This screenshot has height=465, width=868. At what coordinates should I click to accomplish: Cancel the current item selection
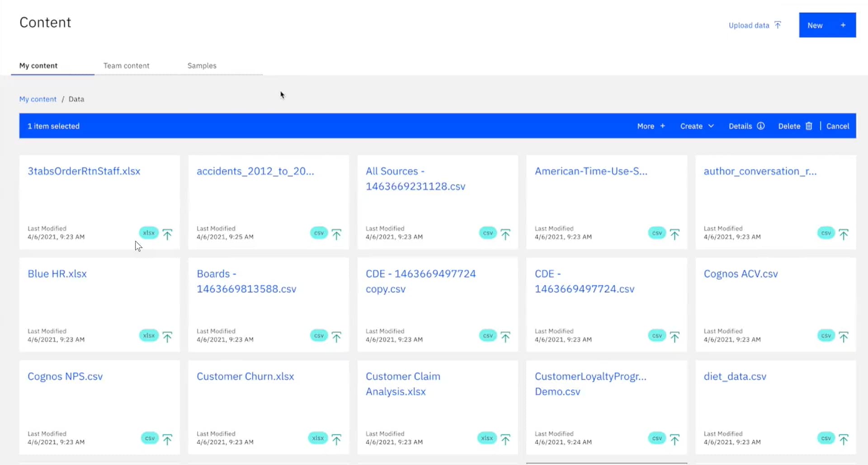pyautogui.click(x=837, y=126)
